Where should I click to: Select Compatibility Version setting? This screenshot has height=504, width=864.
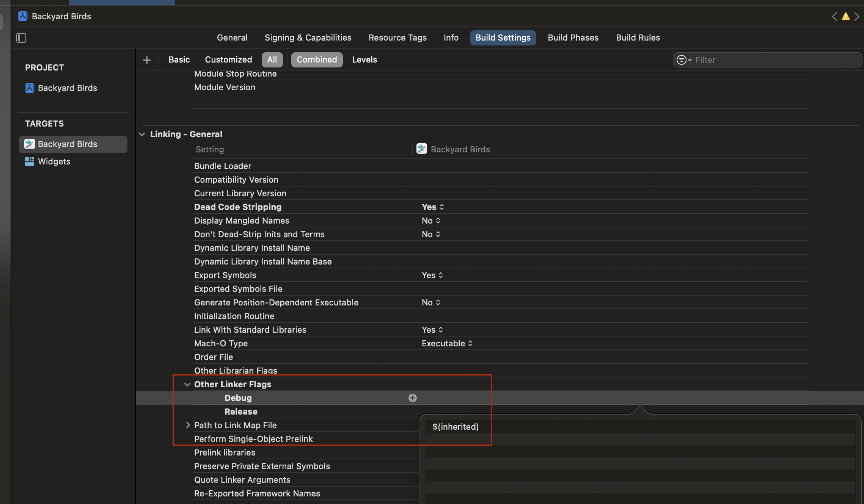coord(236,180)
